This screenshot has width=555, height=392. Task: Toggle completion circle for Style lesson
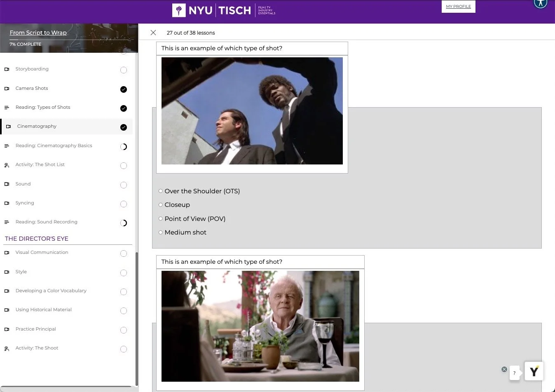[x=124, y=273]
